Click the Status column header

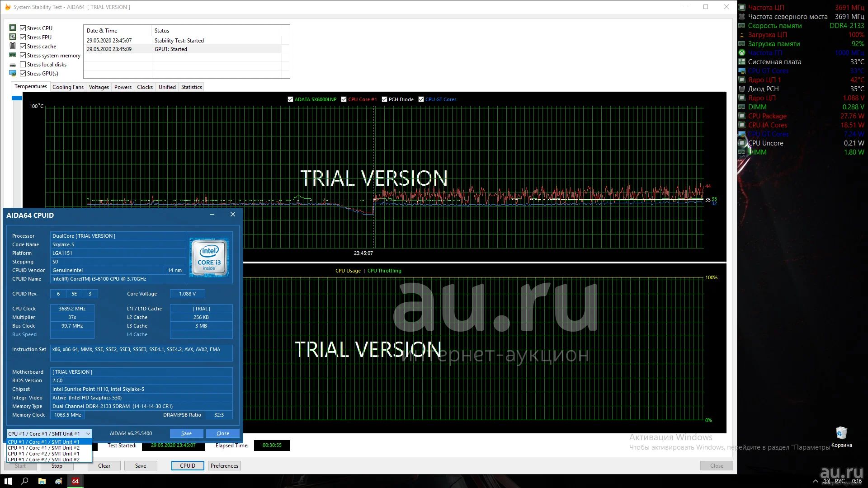(216, 31)
